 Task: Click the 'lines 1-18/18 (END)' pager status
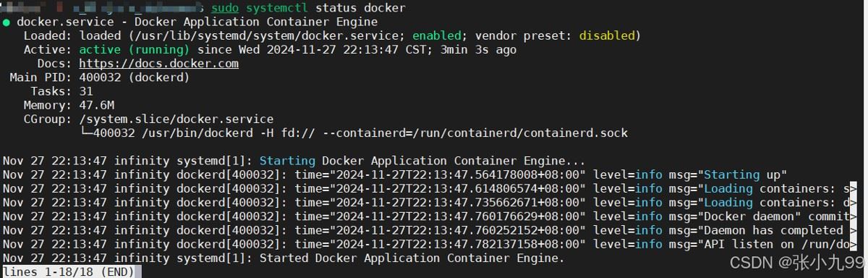coord(69,271)
